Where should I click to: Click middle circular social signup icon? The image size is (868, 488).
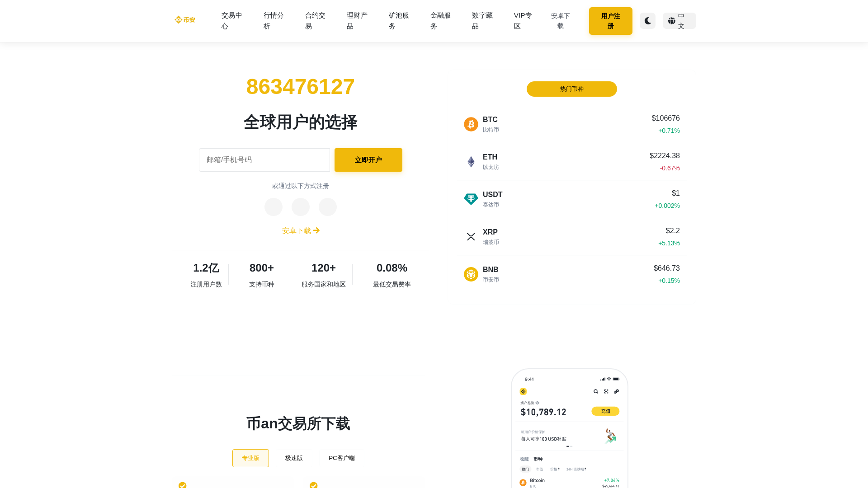[x=301, y=207]
